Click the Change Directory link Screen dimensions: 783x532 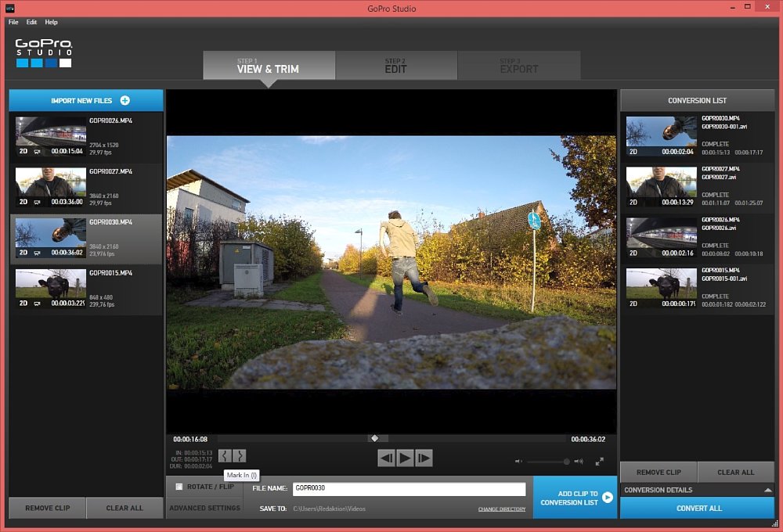point(502,509)
